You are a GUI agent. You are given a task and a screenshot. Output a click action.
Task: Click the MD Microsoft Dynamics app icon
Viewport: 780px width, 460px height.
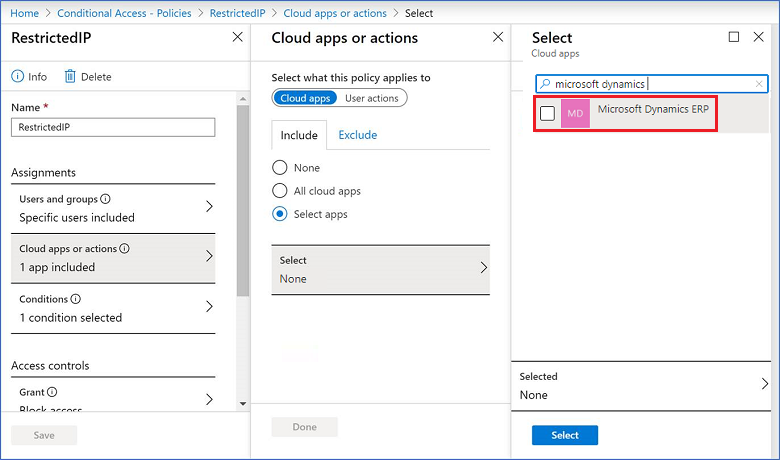(x=575, y=114)
